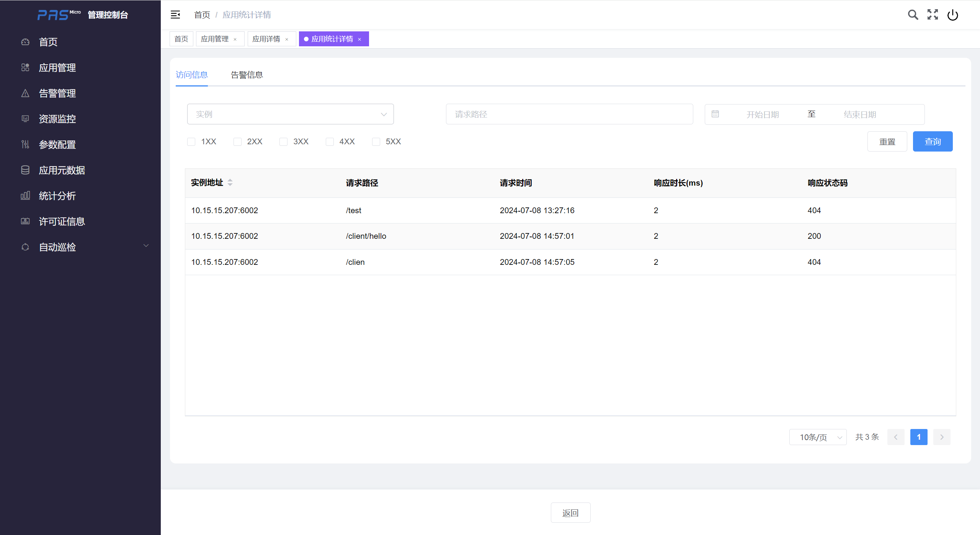
Task: Focus the 请求路径 input field
Action: [569, 114]
